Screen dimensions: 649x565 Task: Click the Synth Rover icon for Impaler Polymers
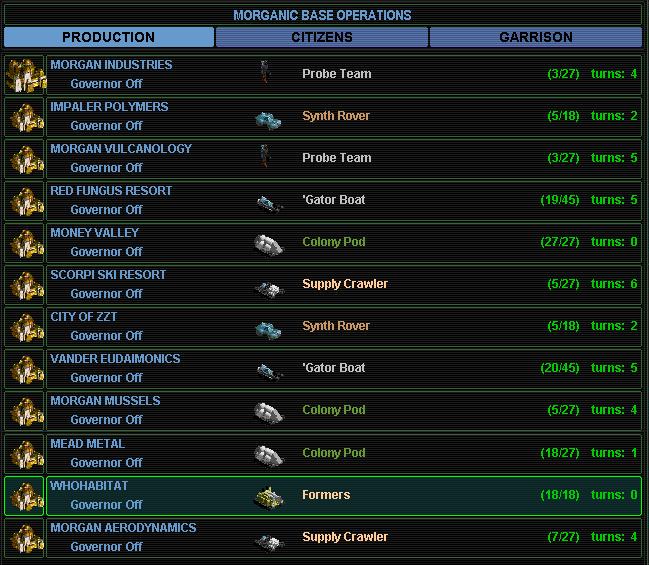pos(269,117)
